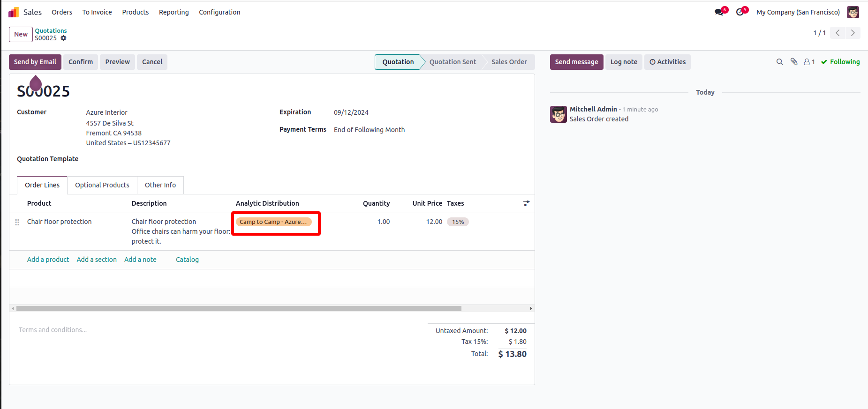Click the Total $ 13.80 amount

513,354
